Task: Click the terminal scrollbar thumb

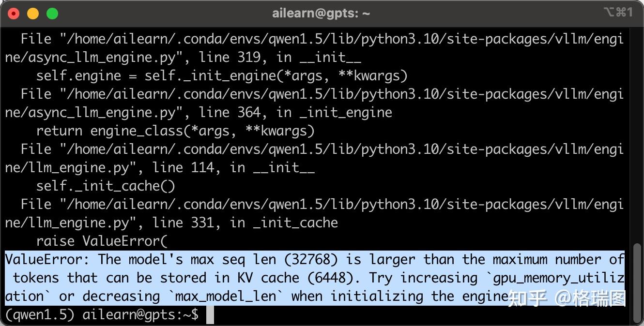Action: point(637,283)
